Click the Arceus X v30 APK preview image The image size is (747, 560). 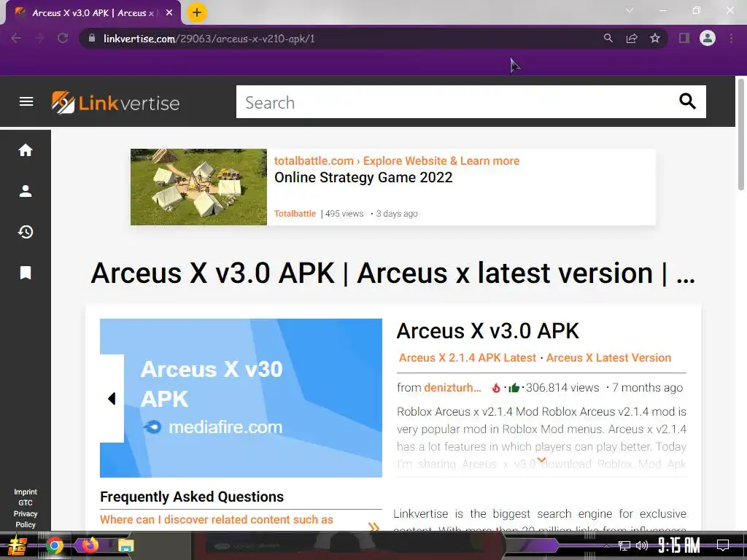pyautogui.click(x=241, y=398)
